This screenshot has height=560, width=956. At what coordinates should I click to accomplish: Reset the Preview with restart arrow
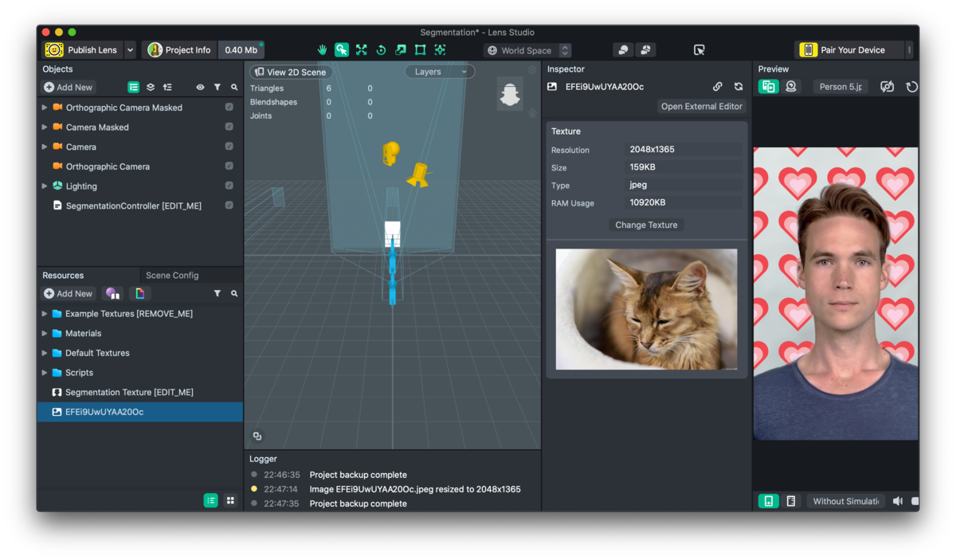(911, 87)
